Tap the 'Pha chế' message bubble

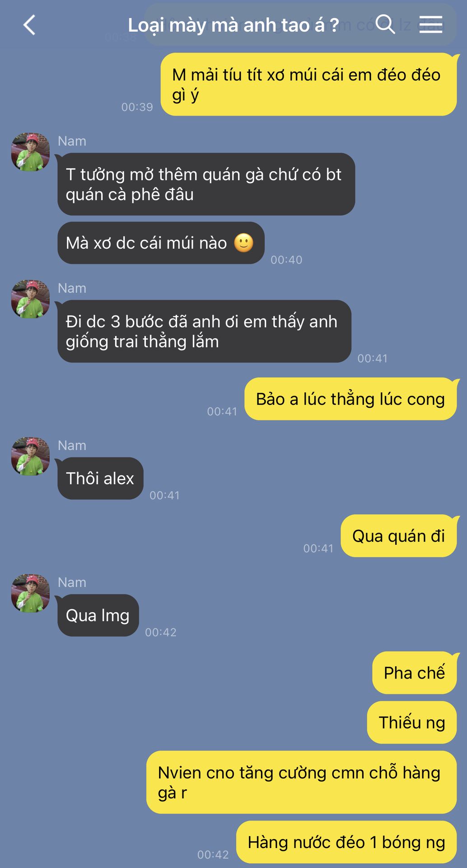[415, 673]
